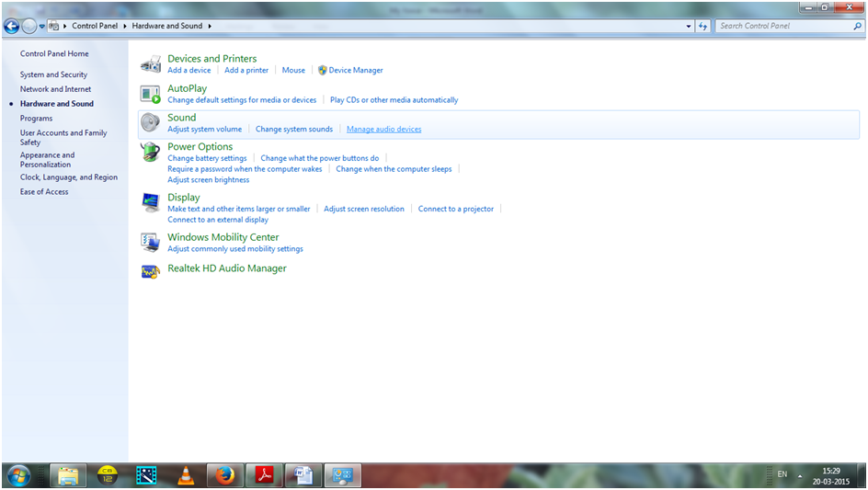Refresh the Control Panel view
Image resolution: width=868 pixels, height=490 pixels.
[703, 26]
